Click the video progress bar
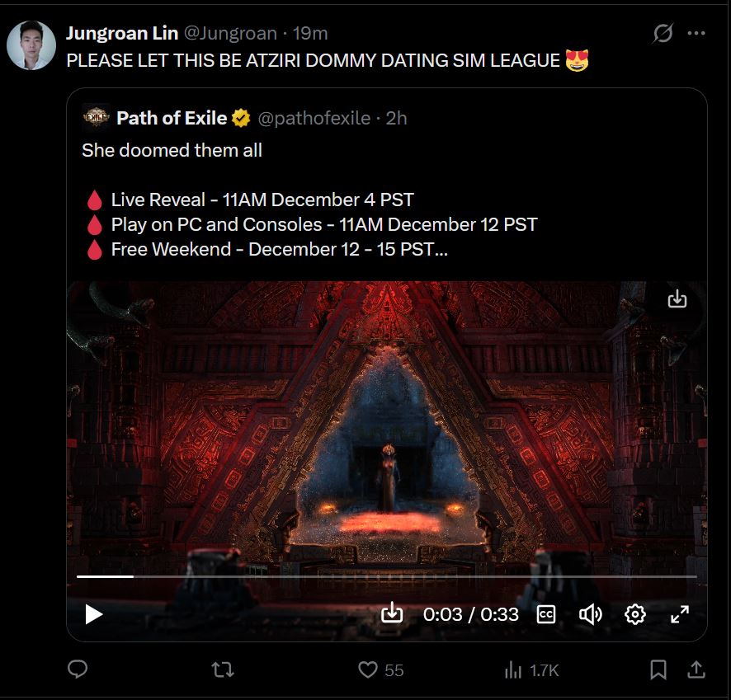This screenshot has width=731, height=700. [x=386, y=576]
